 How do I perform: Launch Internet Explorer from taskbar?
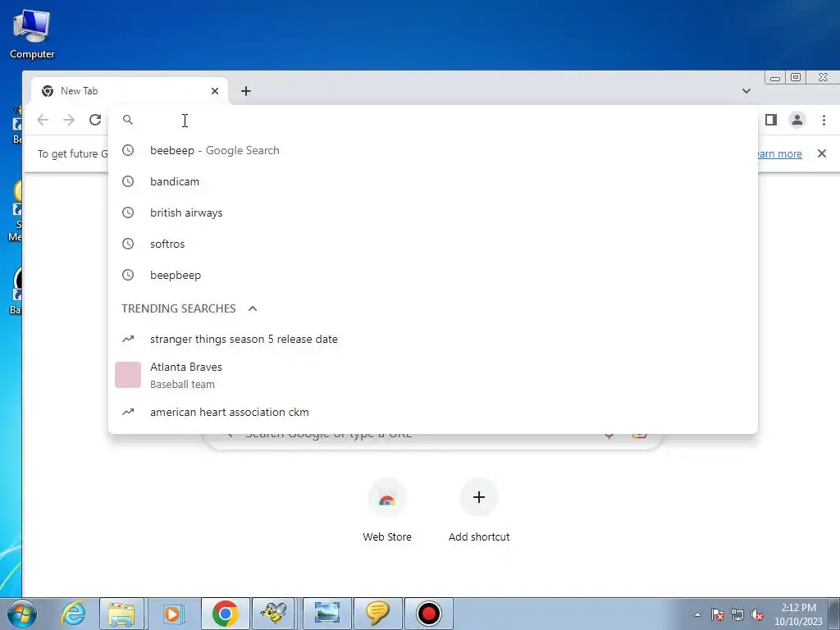(x=73, y=614)
